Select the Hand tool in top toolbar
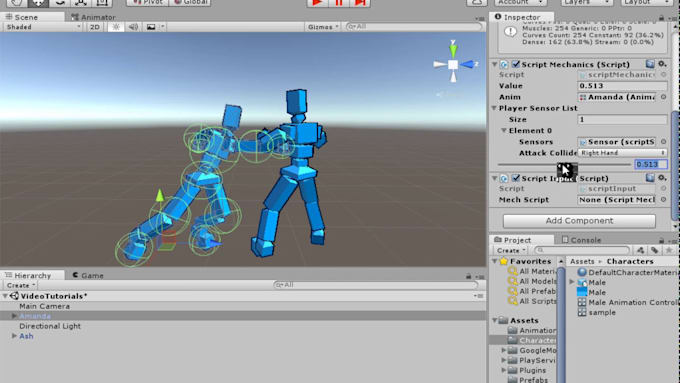 16,3
